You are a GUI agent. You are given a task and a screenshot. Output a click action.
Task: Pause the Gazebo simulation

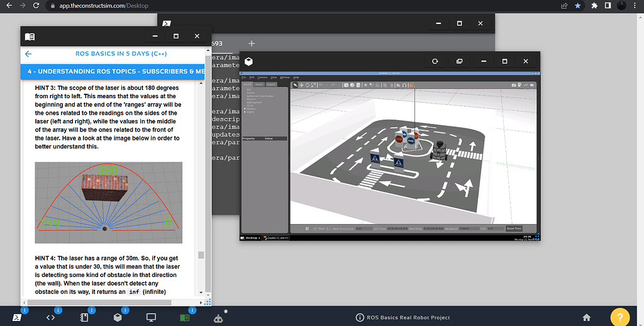tap(307, 228)
